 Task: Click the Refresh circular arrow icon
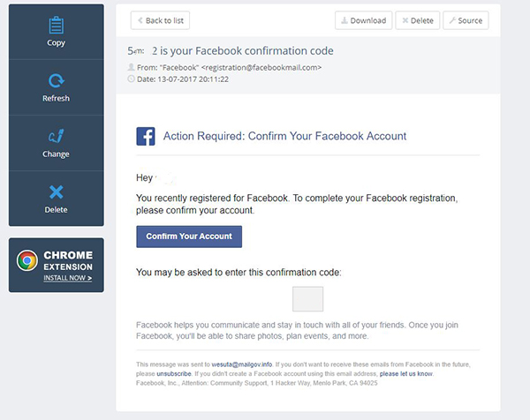pos(57,80)
